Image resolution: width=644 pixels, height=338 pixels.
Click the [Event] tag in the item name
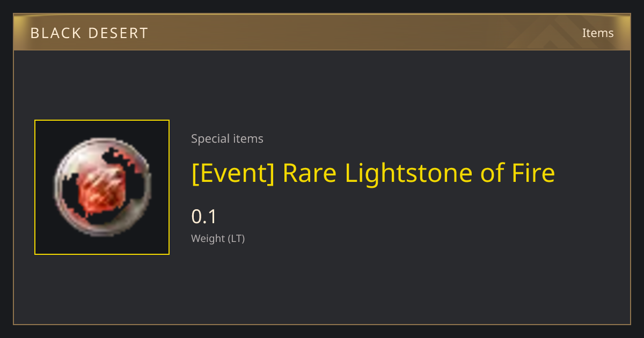tap(233, 173)
